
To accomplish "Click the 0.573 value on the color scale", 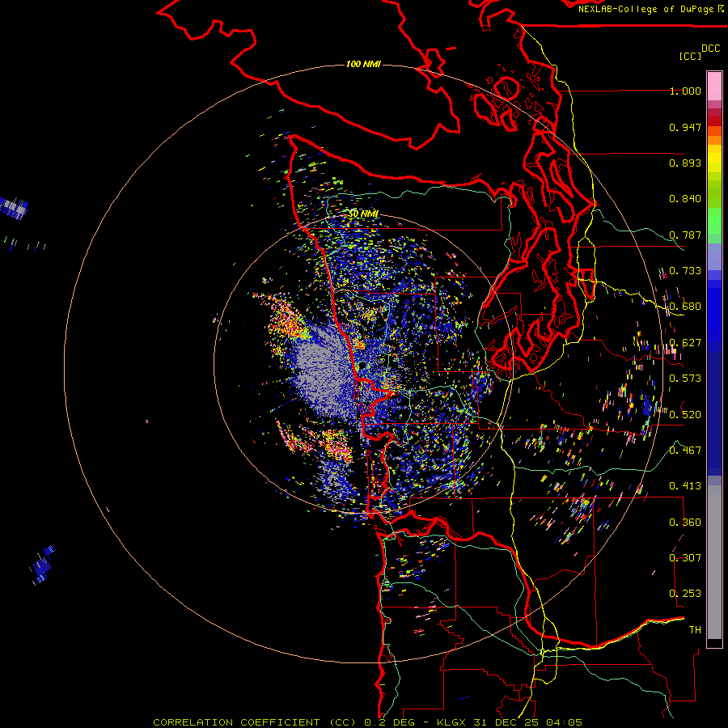I will [685, 379].
